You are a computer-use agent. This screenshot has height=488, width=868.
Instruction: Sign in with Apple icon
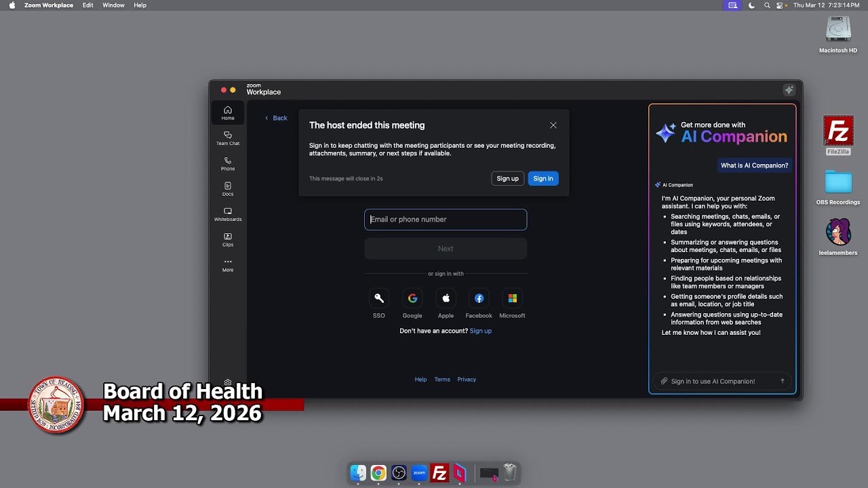[x=446, y=298]
